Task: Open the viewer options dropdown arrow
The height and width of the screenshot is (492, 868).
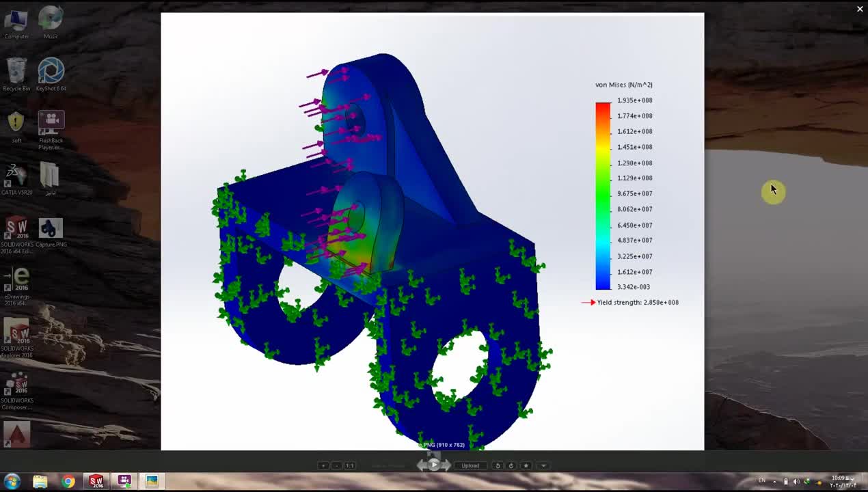Action: pyautogui.click(x=543, y=465)
